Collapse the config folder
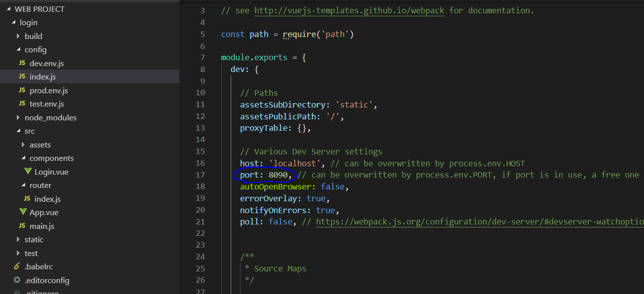 click(18, 50)
